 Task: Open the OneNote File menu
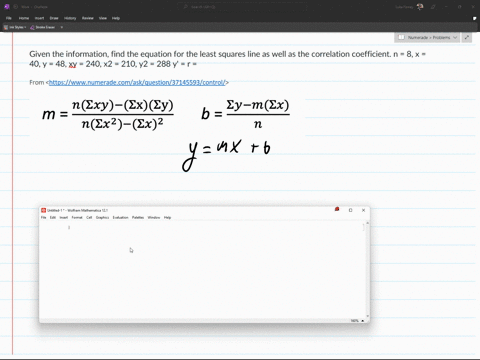9,18
